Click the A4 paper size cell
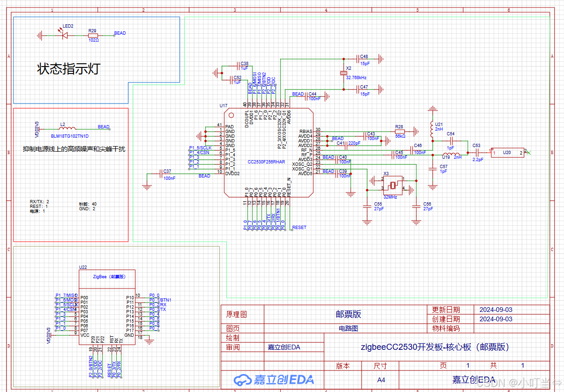 coord(381,380)
